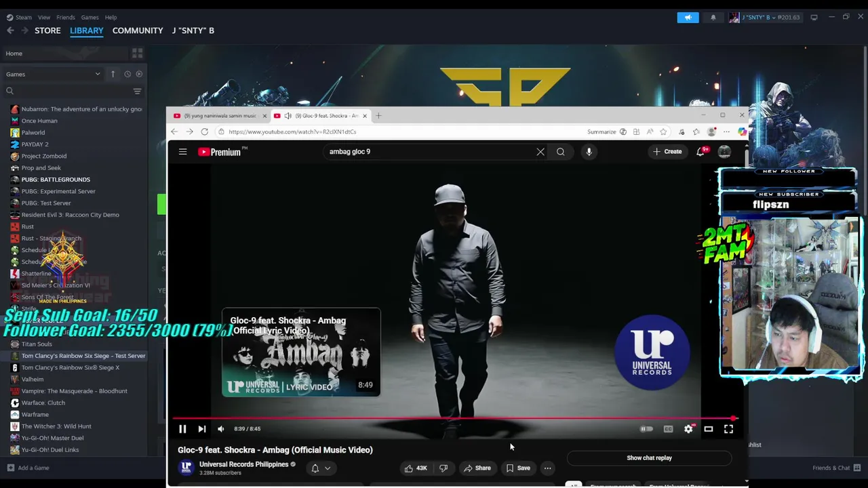Expand the Games filter dropdown in Steam library

pos(53,74)
